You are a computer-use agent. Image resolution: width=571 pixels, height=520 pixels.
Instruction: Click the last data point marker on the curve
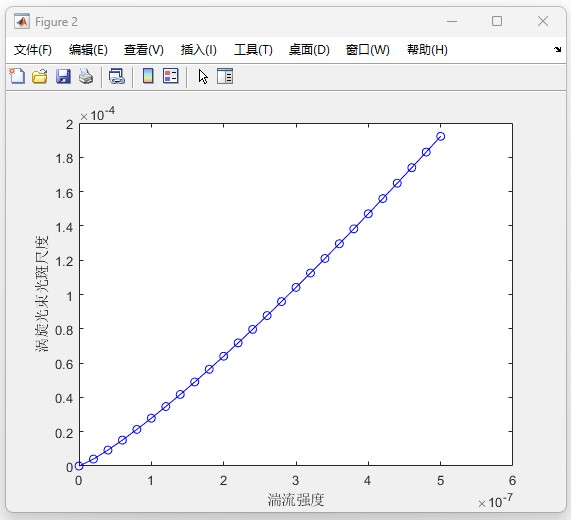pos(441,137)
